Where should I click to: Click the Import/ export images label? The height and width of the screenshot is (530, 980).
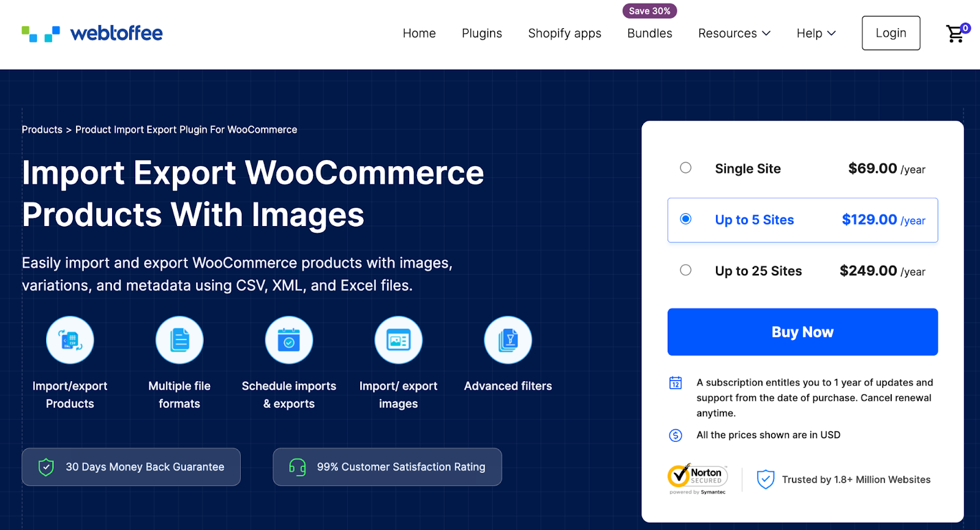coord(398,395)
